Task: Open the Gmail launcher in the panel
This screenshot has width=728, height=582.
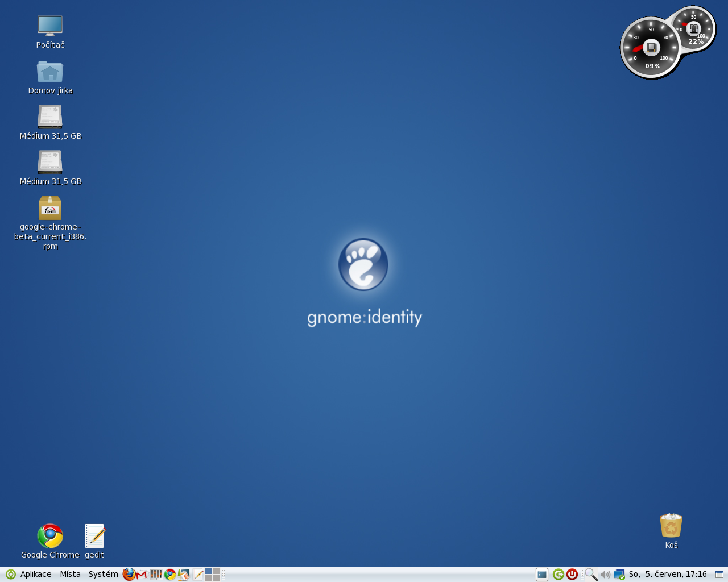Action: click(142, 575)
